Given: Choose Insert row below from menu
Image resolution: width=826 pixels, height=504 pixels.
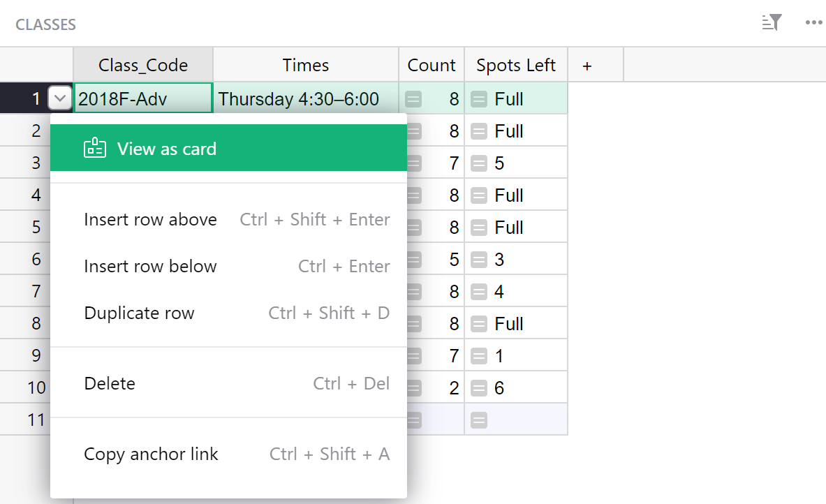Looking at the screenshot, I should 150,267.
